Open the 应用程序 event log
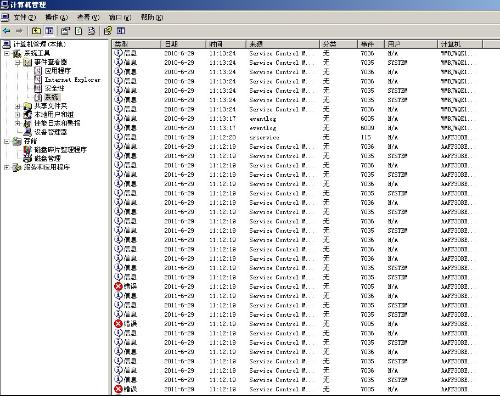Screen dimensions: 500x396 tap(58, 71)
